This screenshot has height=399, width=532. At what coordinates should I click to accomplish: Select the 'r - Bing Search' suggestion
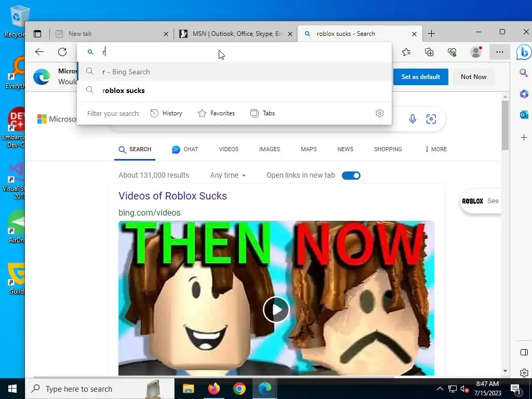tap(234, 72)
